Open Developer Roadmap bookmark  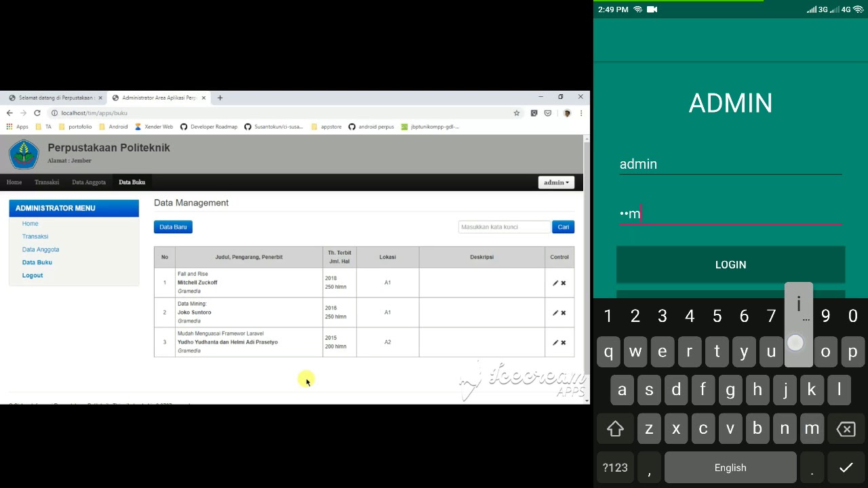coord(209,127)
